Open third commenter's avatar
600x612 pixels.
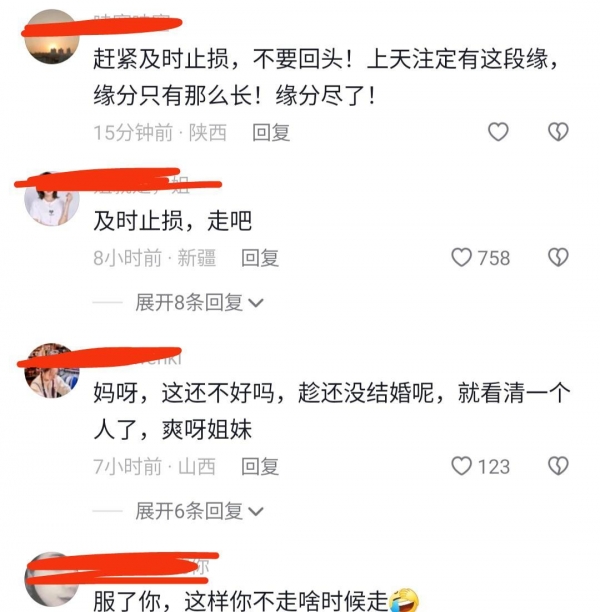(52, 371)
